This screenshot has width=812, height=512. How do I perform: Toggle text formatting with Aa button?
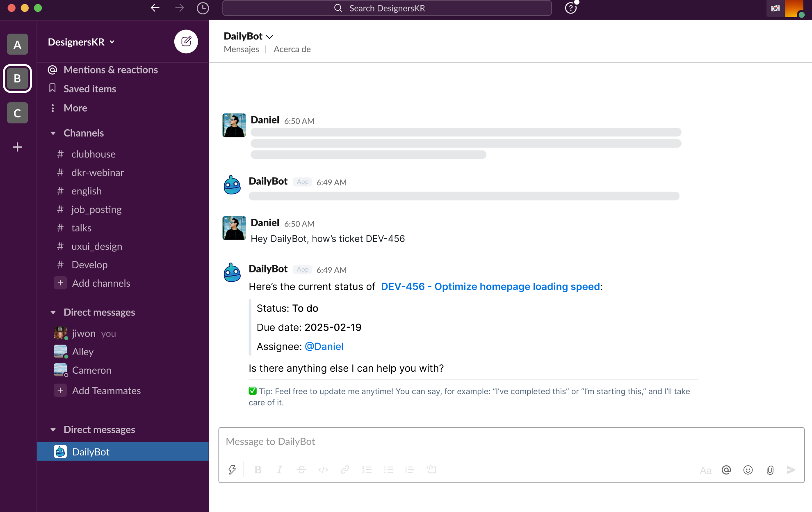pos(705,470)
